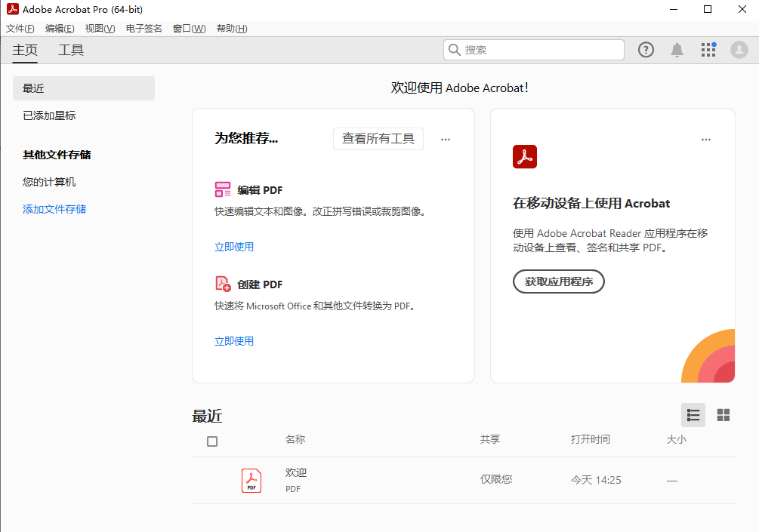Click the 编辑 PDF heading text
This screenshot has height=532, width=759.
[x=260, y=190]
